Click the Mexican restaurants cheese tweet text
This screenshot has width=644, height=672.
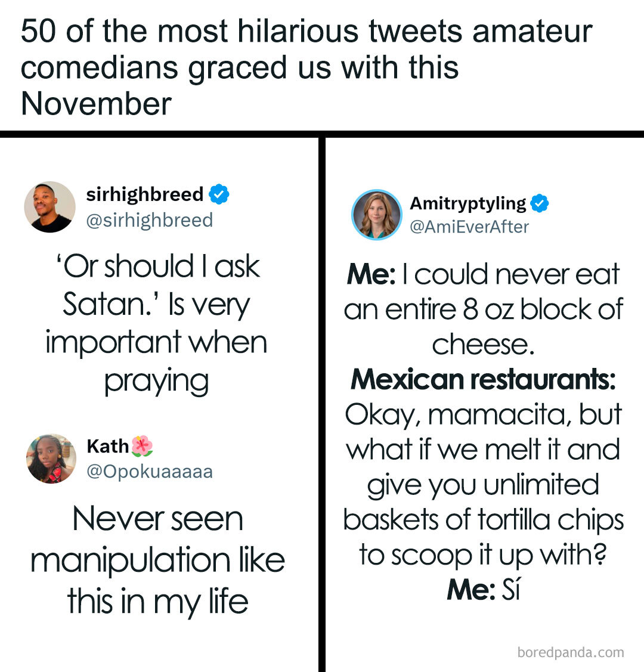pos(483,431)
